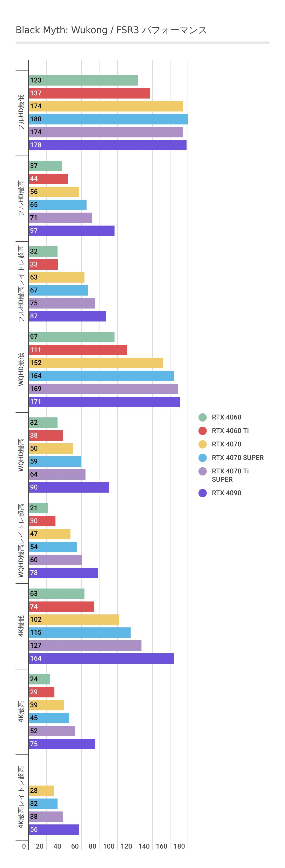This screenshot has height=868, width=285.
Task: Click the yellow bar labeled 152
Action: [x=96, y=363]
